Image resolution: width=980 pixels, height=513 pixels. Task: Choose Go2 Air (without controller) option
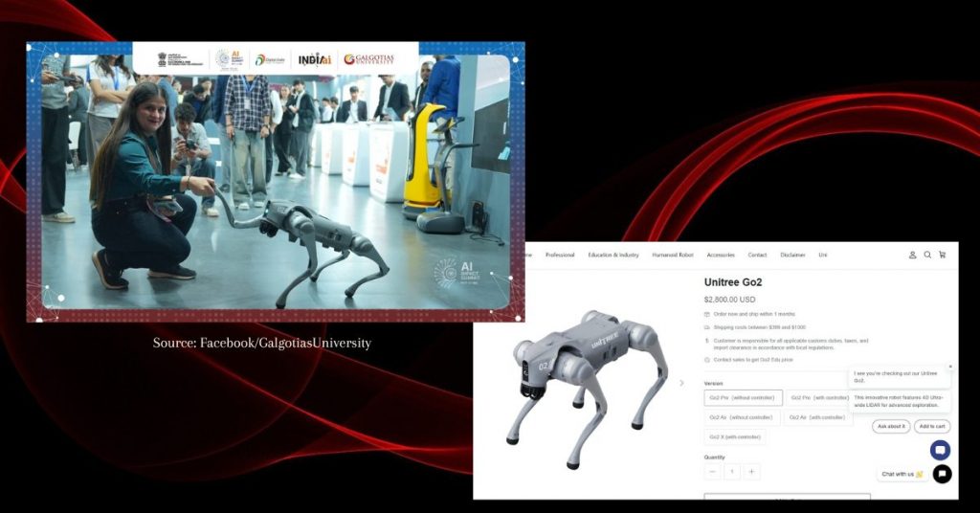point(741,417)
